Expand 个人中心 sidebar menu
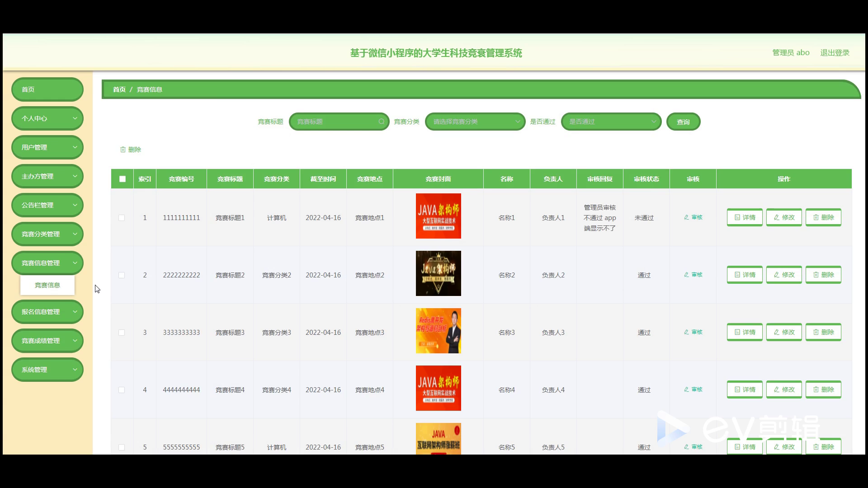868x488 pixels. (x=47, y=118)
